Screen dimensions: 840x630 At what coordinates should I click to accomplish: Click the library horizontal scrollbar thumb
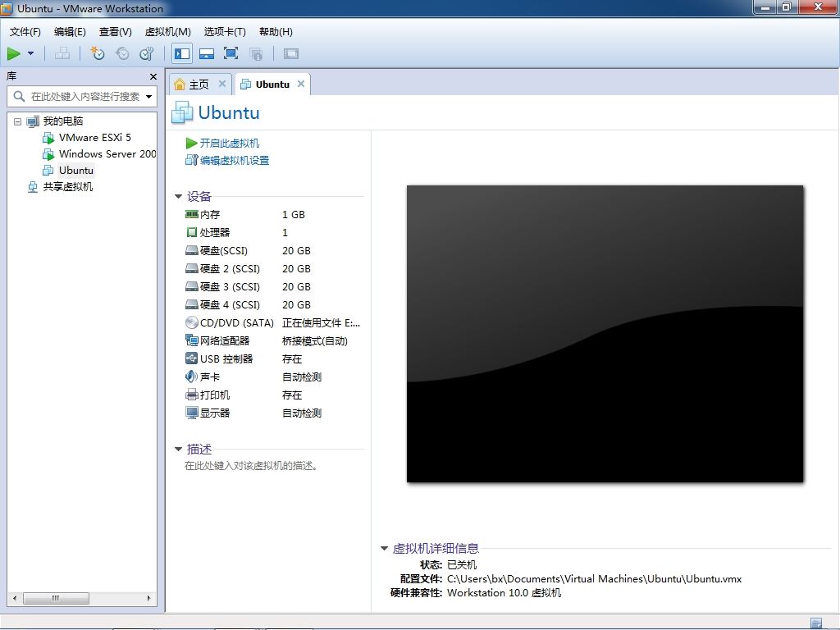point(56,598)
